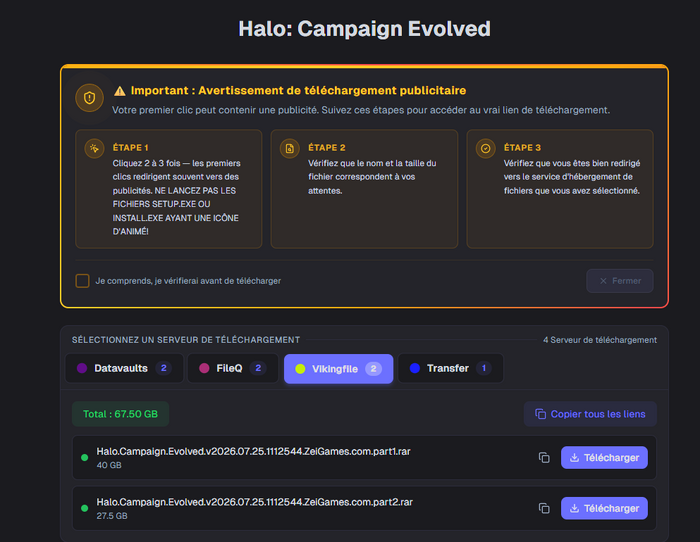Click the Étape 2 file icon
Screen dimensions: 700x542
coord(290,149)
